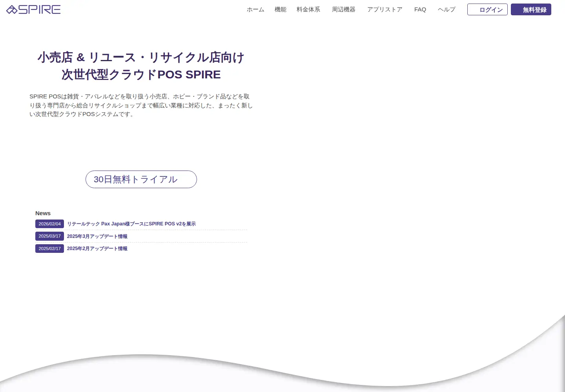The image size is (565, 392).
Task: Select 周辺機器 in the top navigation
Action: (x=344, y=9)
